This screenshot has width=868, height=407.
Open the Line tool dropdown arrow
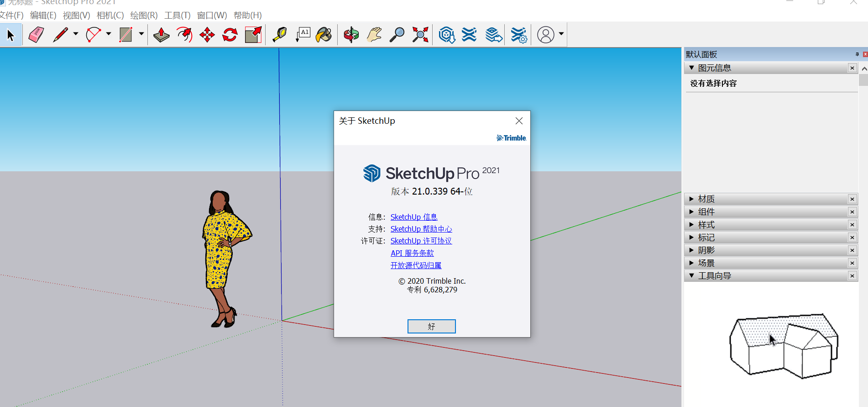click(x=76, y=34)
